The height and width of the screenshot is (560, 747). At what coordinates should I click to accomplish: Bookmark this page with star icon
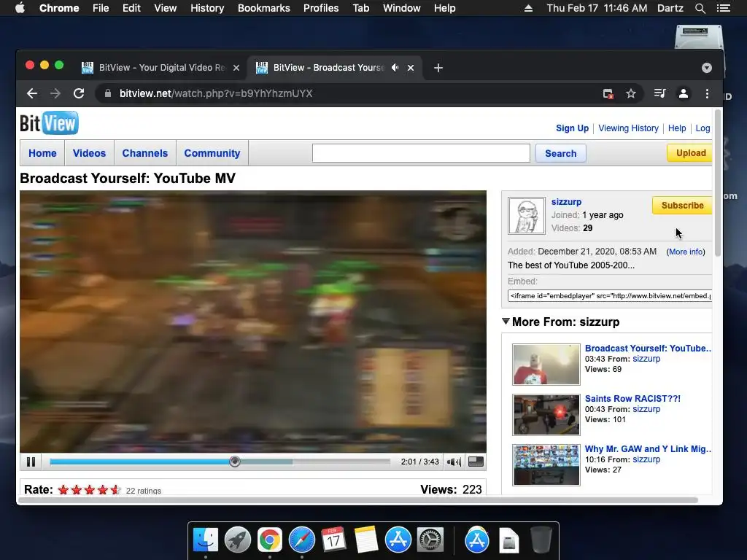click(x=631, y=94)
